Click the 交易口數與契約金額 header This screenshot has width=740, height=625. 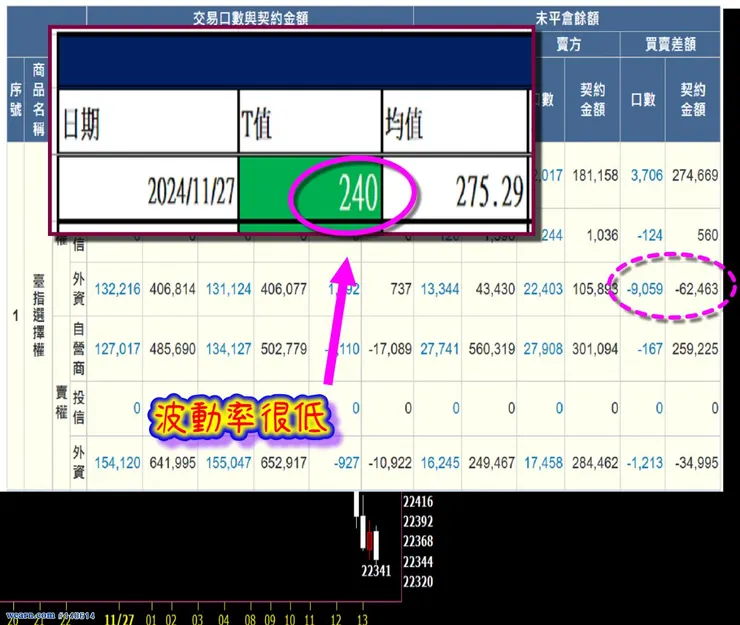pyautogui.click(x=250, y=18)
